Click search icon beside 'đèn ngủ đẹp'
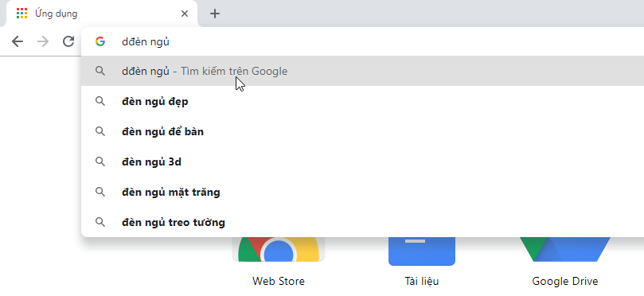Viewport: 644px width, 296px height. click(x=100, y=101)
